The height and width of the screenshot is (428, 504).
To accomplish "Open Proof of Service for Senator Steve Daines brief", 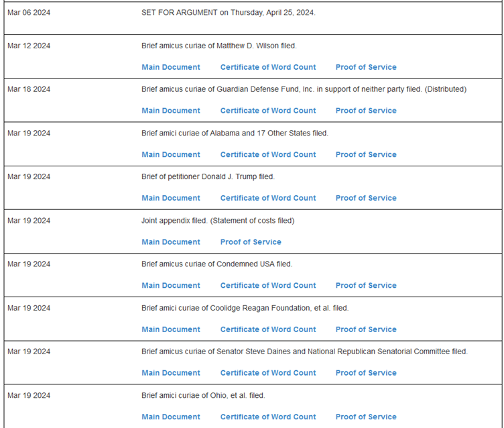I will coord(366,373).
